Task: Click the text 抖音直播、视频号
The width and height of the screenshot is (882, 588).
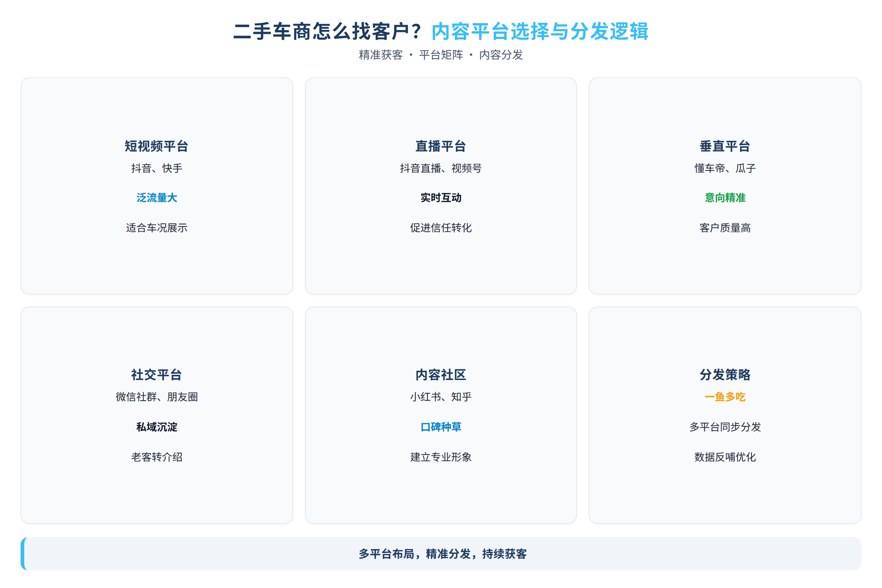Action: (x=441, y=168)
